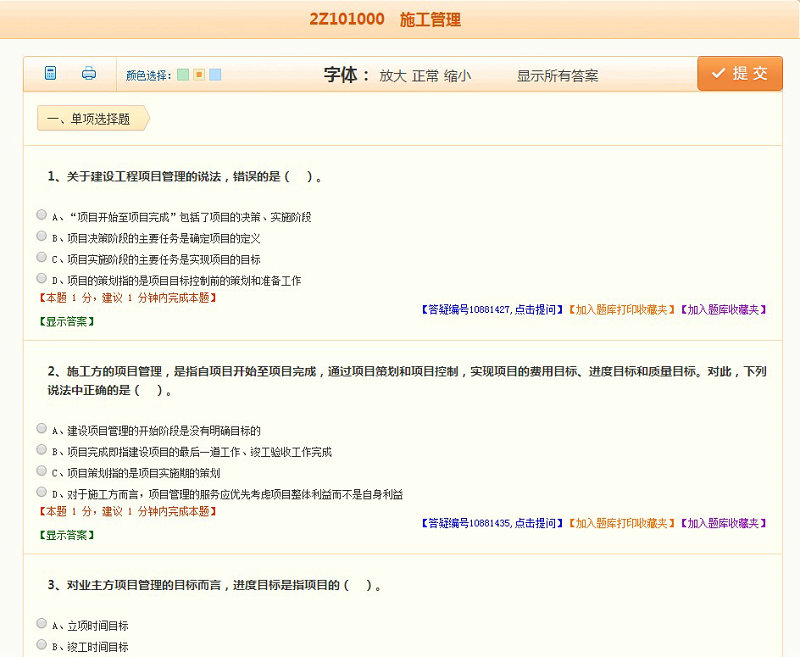Click 显示所有答案 to show all answers
The width and height of the screenshot is (800, 657).
(x=557, y=75)
